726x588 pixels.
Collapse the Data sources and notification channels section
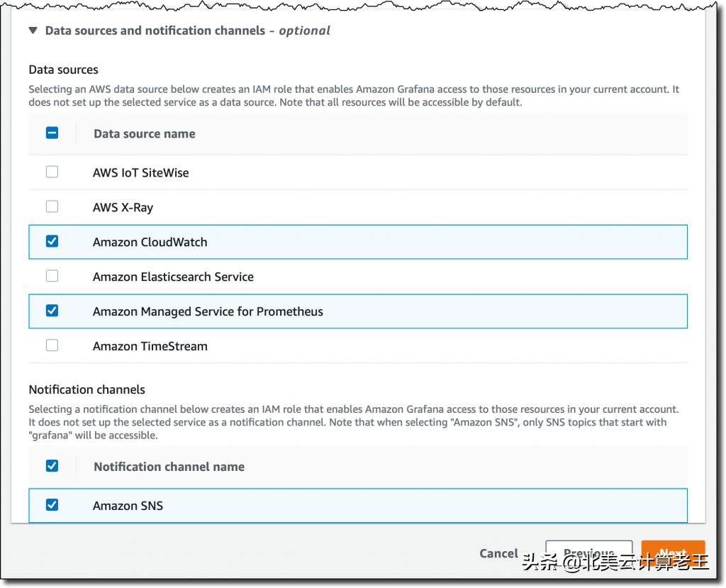click(x=33, y=30)
